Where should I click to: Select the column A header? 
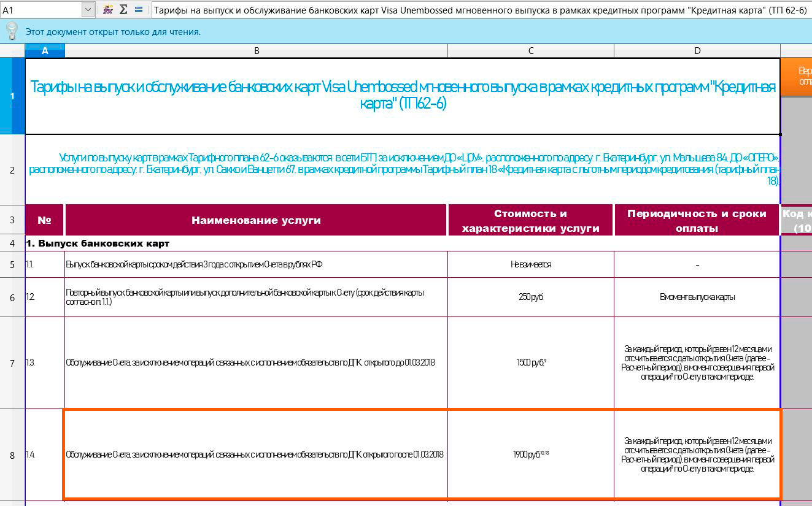tap(45, 51)
